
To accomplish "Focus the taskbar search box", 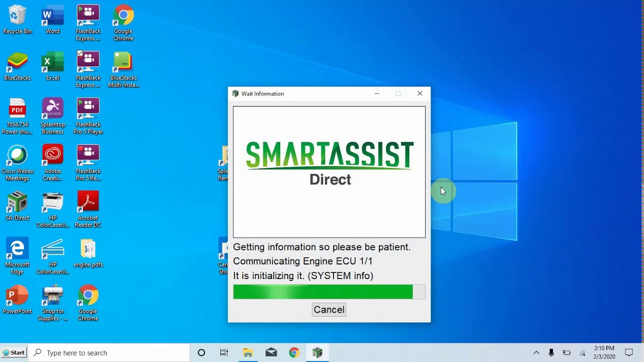I will [109, 352].
